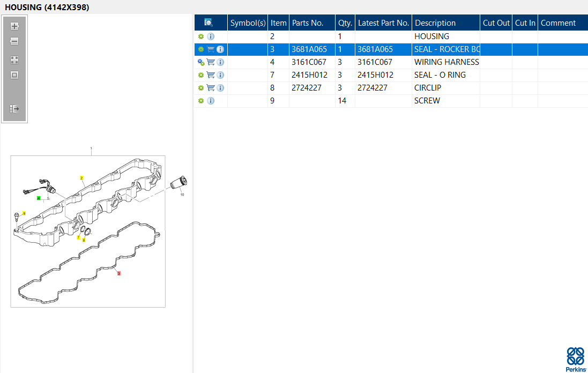Add WIRING HARNESS 3161C067 to cart
The width and height of the screenshot is (588, 373).
[x=211, y=62]
